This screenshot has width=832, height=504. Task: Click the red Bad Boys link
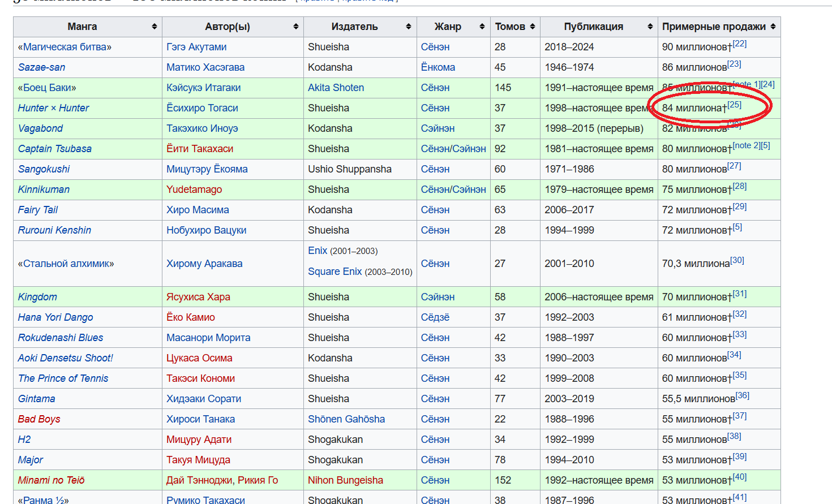tap(39, 419)
